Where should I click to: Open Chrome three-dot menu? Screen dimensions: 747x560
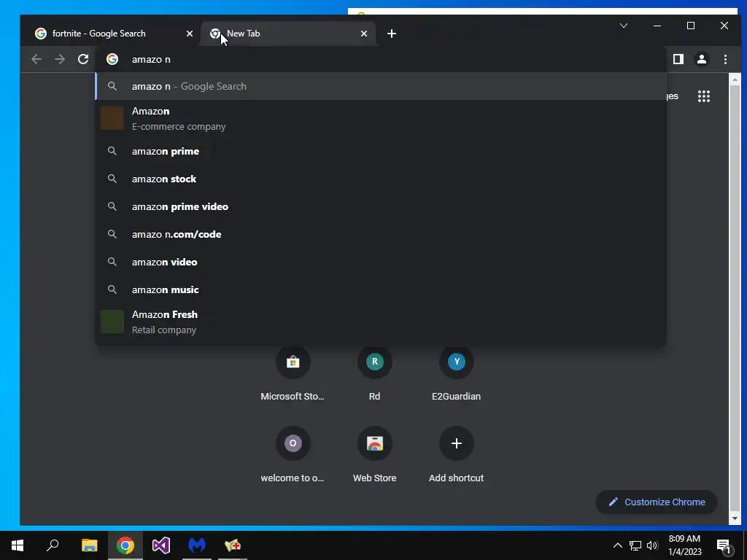(x=725, y=59)
